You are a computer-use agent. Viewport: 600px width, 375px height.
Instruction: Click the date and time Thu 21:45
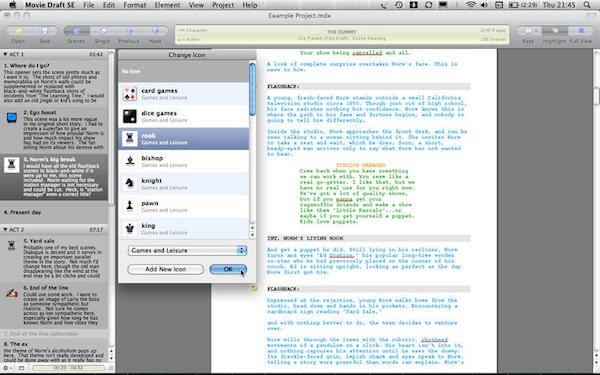[x=559, y=5]
